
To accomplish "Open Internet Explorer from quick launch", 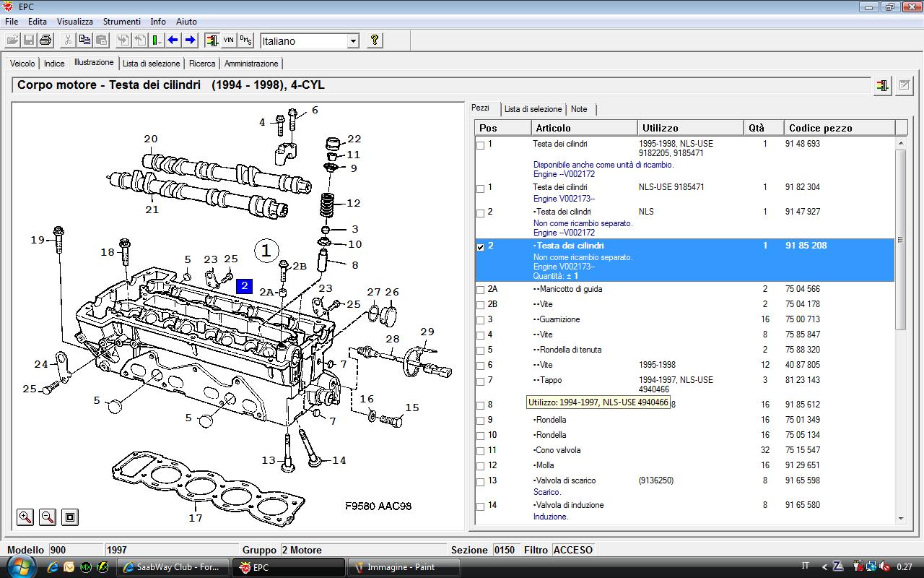I will (53, 567).
